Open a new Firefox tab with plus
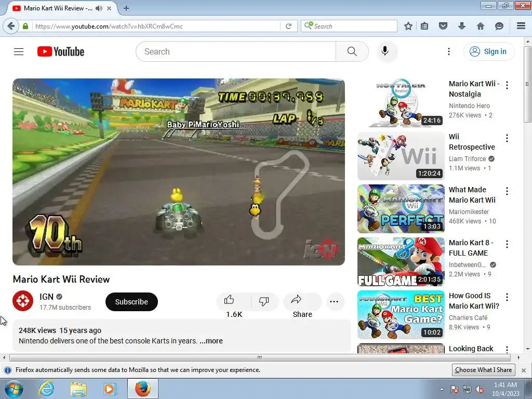 coord(126,8)
